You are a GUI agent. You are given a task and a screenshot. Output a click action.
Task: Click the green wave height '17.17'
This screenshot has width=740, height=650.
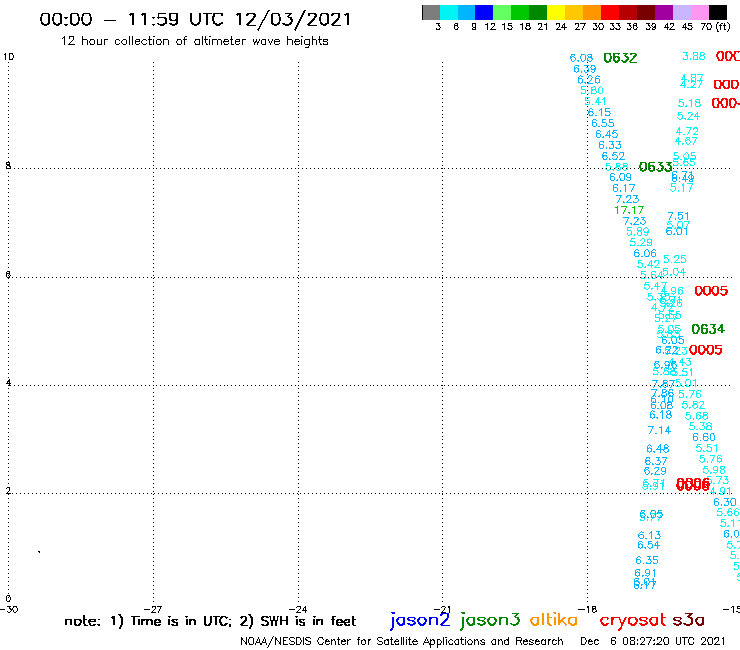tap(629, 210)
